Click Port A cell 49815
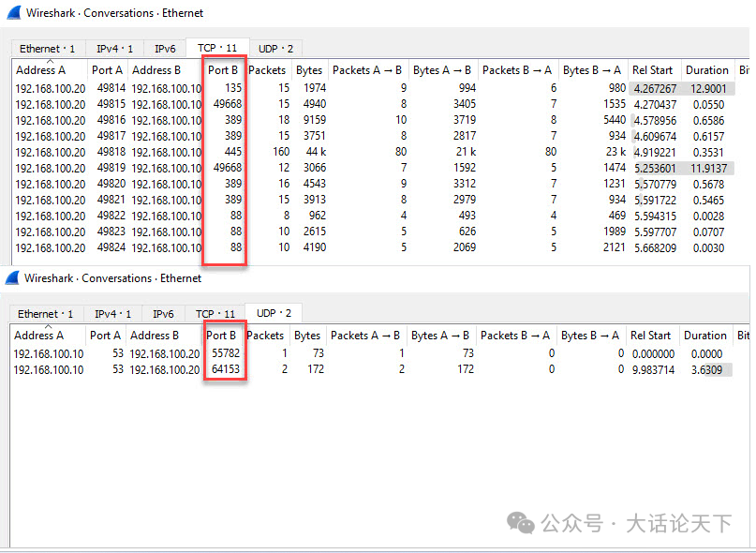The height and width of the screenshot is (553, 756). (111, 104)
